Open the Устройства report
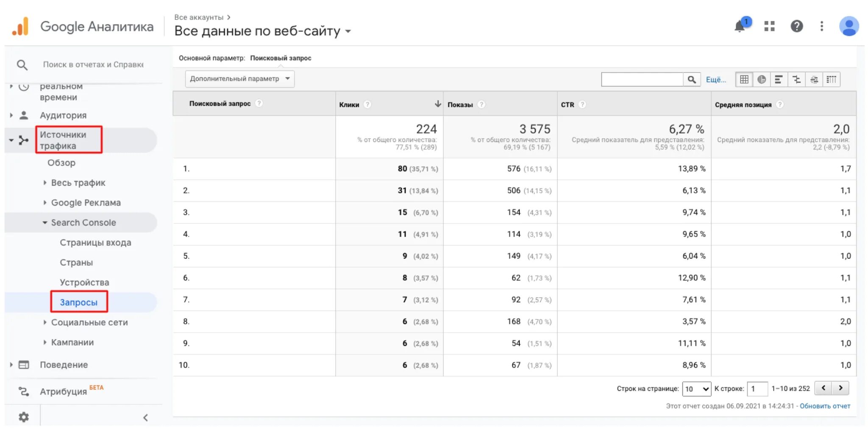 coord(84,282)
